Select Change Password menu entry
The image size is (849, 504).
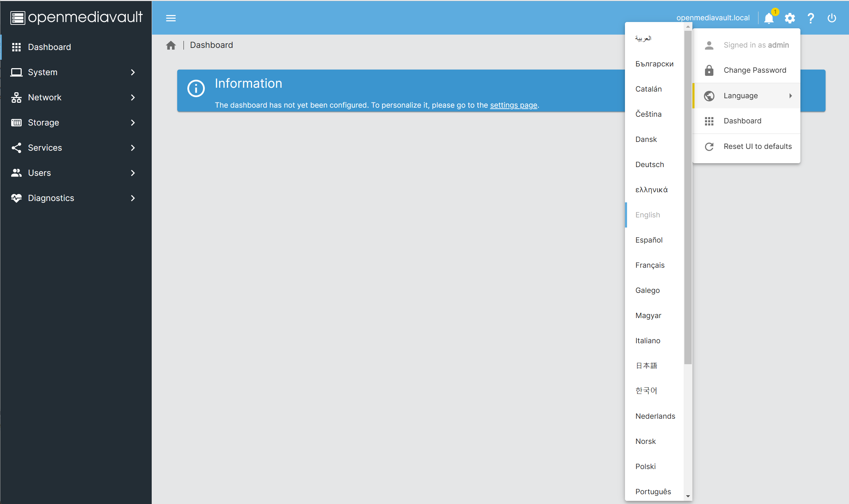click(747, 70)
